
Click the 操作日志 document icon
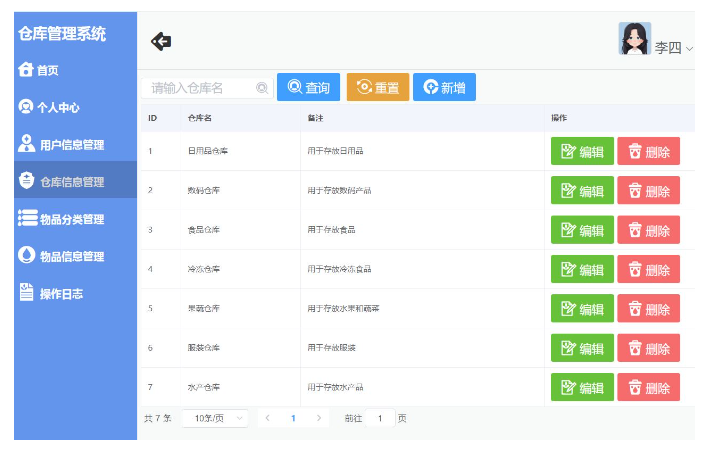[x=26, y=292]
